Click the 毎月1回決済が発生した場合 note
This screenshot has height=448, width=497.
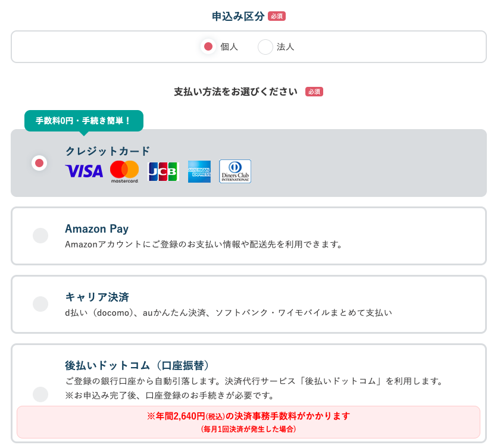click(x=249, y=430)
